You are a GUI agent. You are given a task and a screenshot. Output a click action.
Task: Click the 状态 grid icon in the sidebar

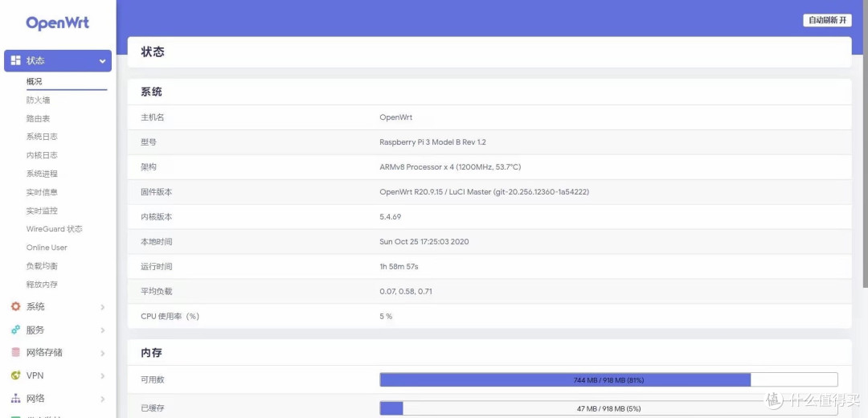point(15,60)
